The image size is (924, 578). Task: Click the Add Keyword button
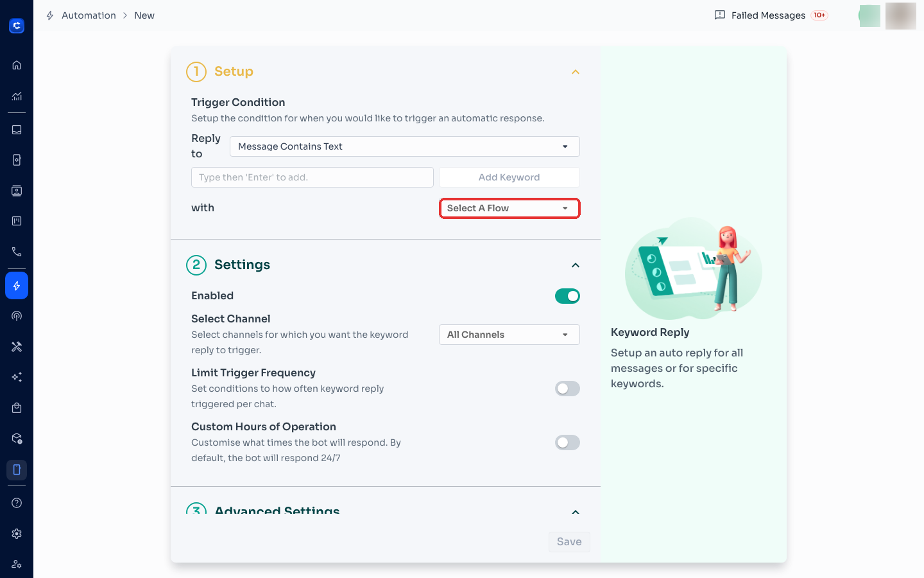(509, 177)
